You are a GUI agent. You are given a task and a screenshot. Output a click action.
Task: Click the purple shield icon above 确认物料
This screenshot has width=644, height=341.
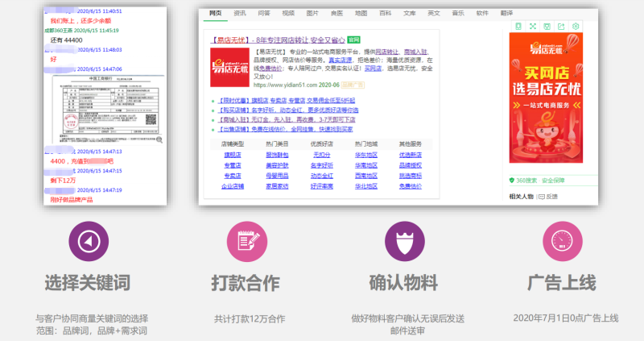pyautogui.click(x=403, y=240)
